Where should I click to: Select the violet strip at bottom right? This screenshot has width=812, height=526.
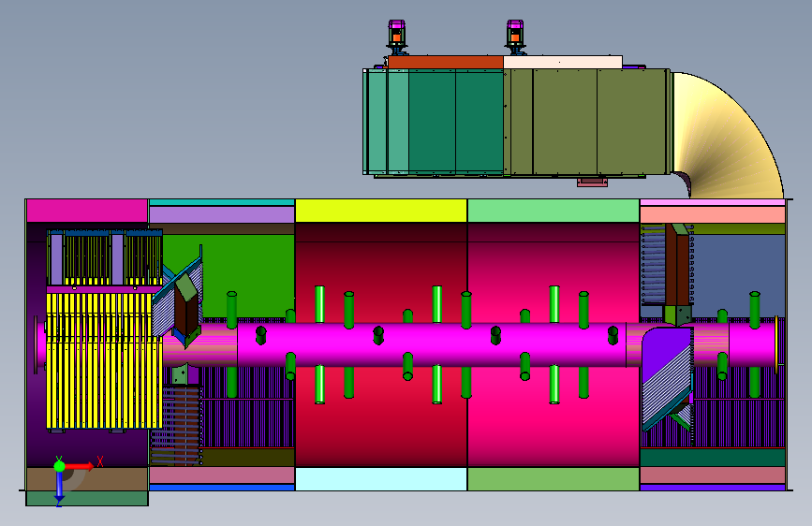[x=713, y=488]
